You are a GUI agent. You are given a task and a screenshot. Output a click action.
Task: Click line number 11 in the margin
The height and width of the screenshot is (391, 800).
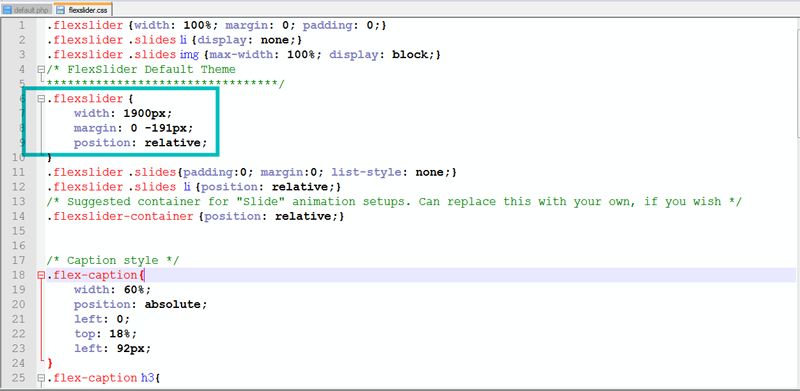[x=18, y=173]
